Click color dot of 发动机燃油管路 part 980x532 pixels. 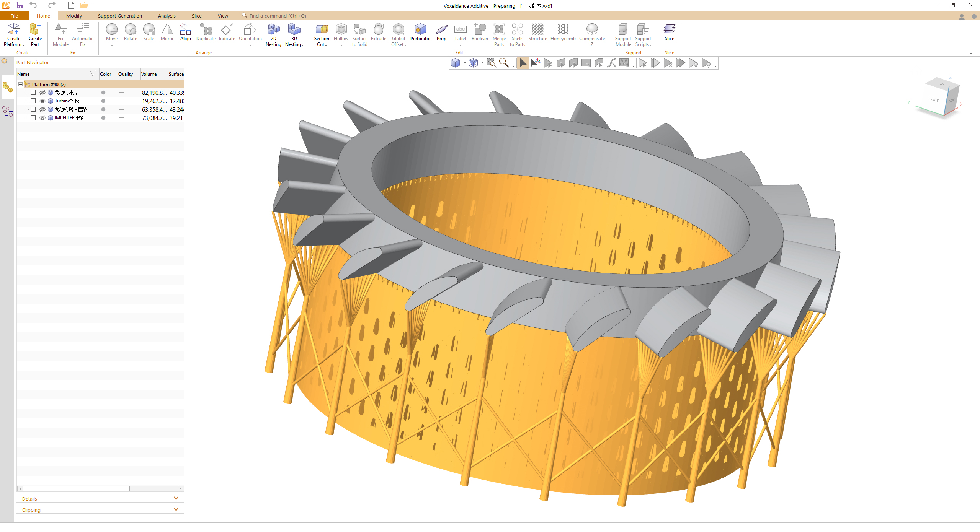[103, 109]
